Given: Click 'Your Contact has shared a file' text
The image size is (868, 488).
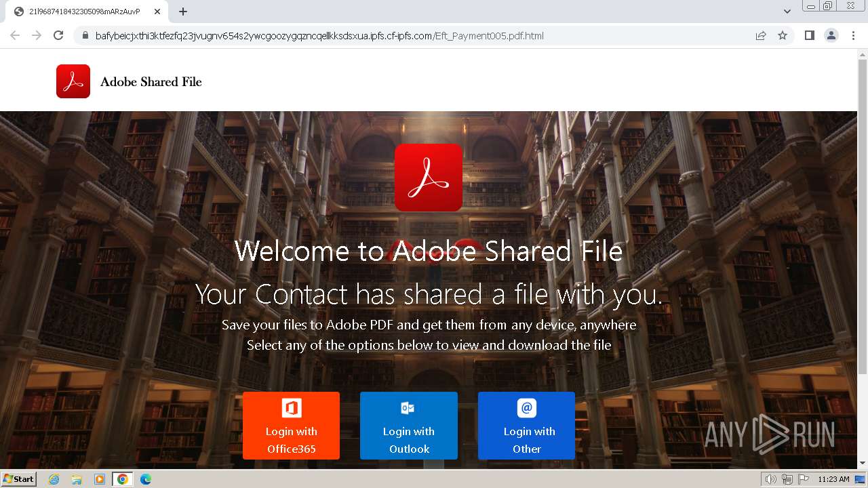Looking at the screenshot, I should point(429,295).
